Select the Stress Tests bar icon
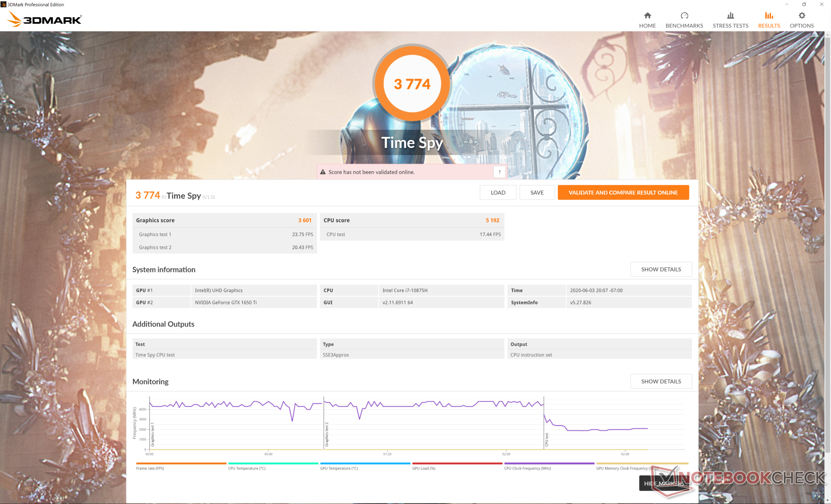Screen dimensions: 831x504 pyautogui.click(x=731, y=15)
